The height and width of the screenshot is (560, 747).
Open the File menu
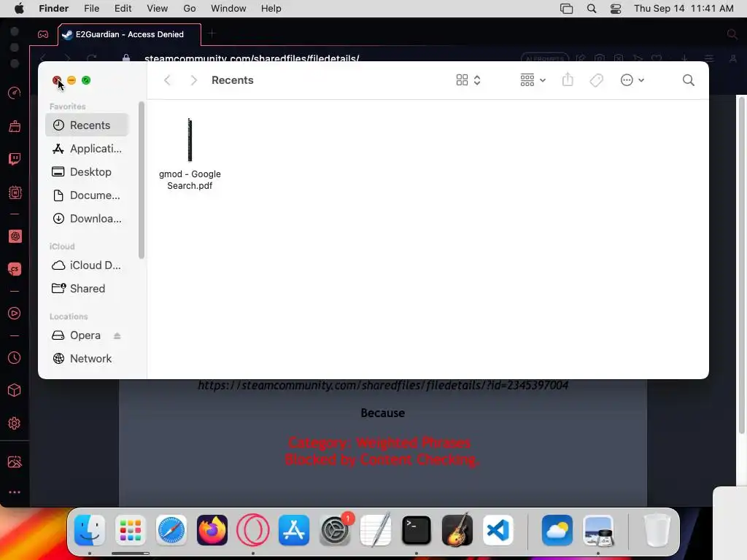click(91, 9)
